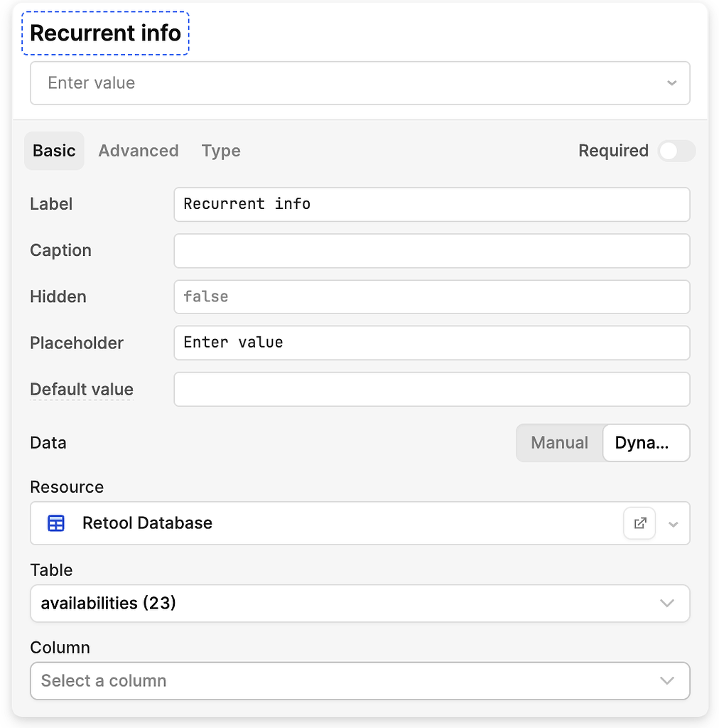Image resolution: width=719 pixels, height=728 pixels.
Task: Switch to the Advanced tab
Action: click(x=139, y=151)
